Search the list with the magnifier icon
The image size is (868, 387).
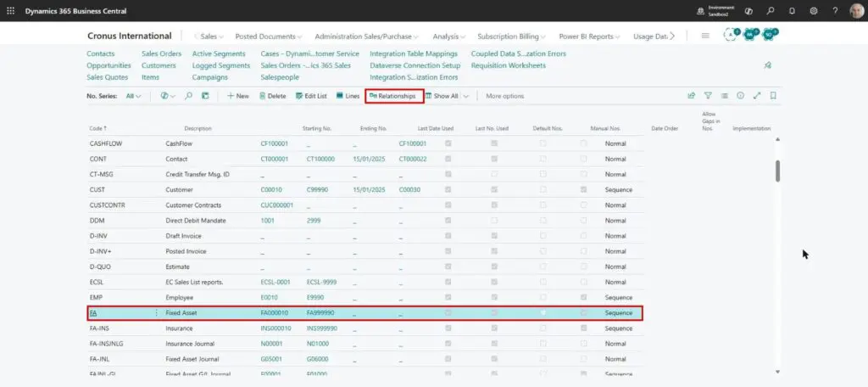[188, 96]
